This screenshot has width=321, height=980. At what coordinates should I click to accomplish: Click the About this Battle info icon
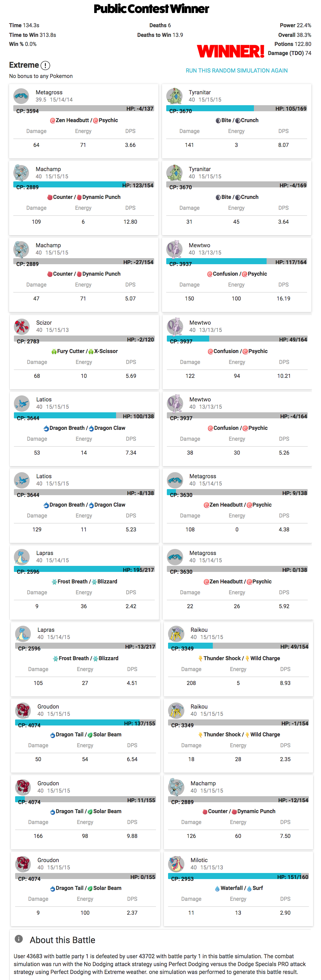[19, 939]
